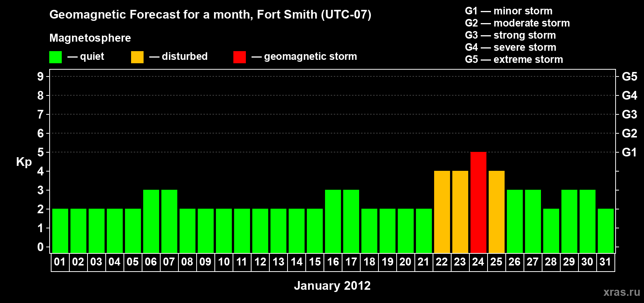This screenshot has height=303, width=644.
Task: Click the G1 label on right axis
Action: coord(629,152)
